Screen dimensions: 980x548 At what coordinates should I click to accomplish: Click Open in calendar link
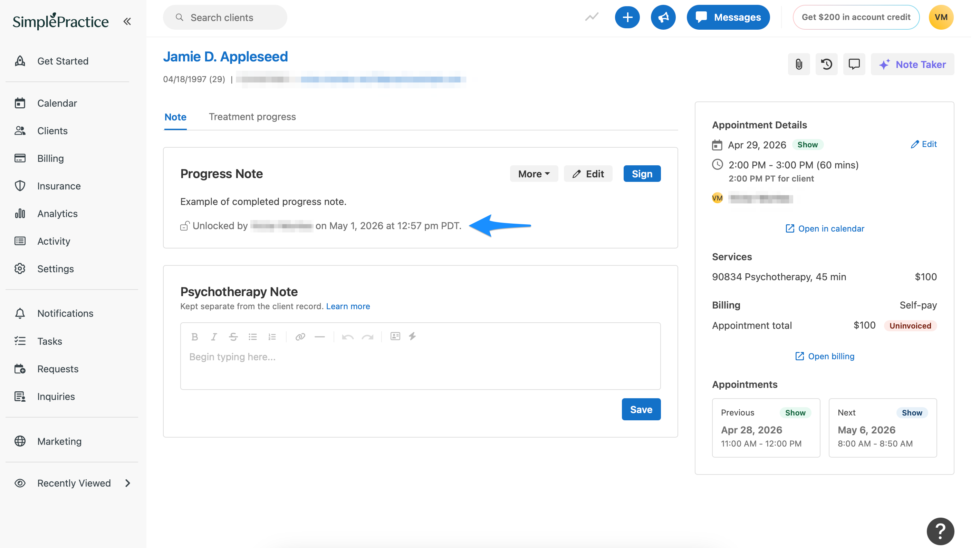(825, 228)
